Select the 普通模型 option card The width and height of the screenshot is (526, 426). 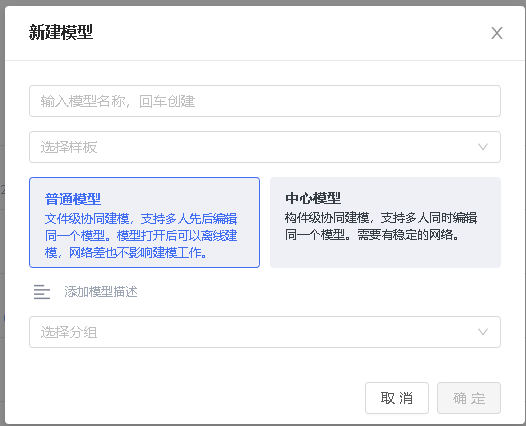[145, 222]
